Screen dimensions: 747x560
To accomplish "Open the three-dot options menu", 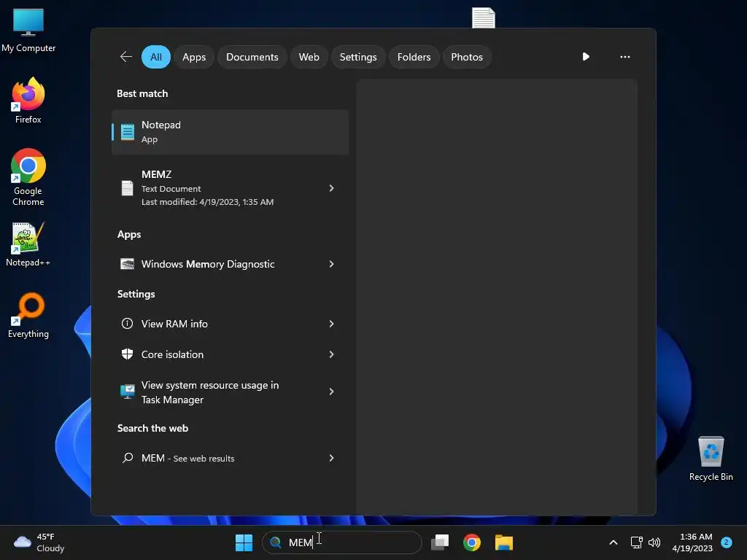I will pyautogui.click(x=624, y=57).
